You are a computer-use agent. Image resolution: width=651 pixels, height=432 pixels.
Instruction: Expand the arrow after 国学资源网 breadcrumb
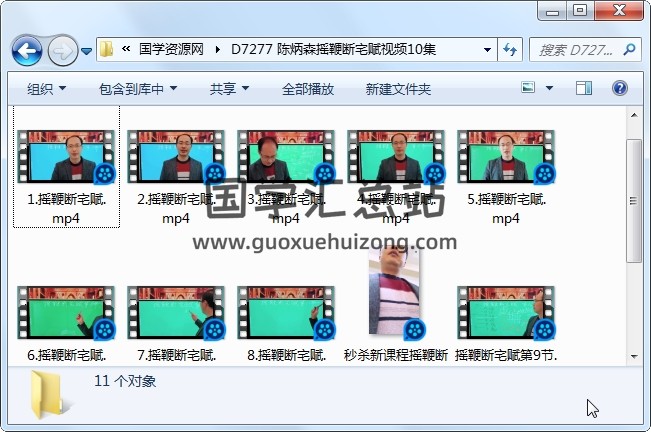click(x=218, y=50)
